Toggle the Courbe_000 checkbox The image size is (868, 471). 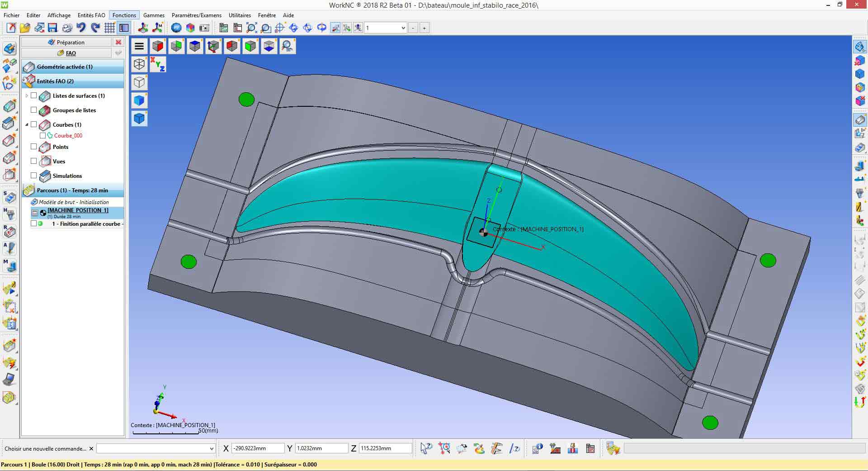[x=42, y=135]
